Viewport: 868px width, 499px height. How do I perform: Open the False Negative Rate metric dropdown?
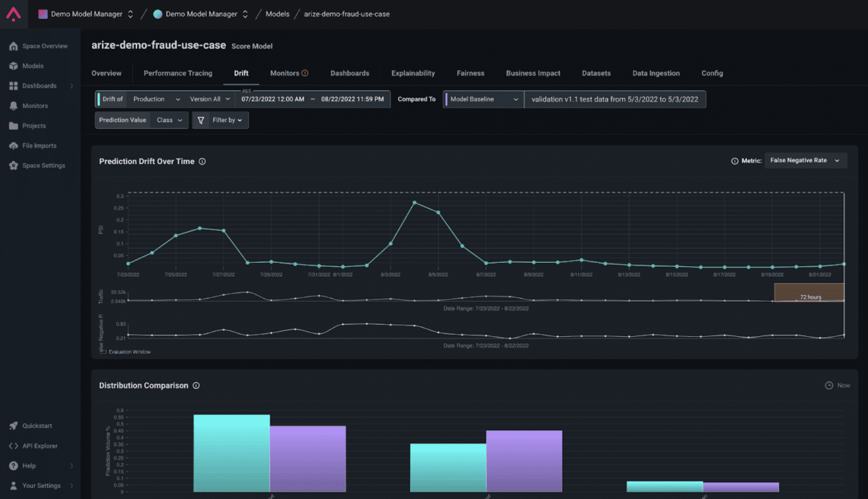(x=805, y=160)
